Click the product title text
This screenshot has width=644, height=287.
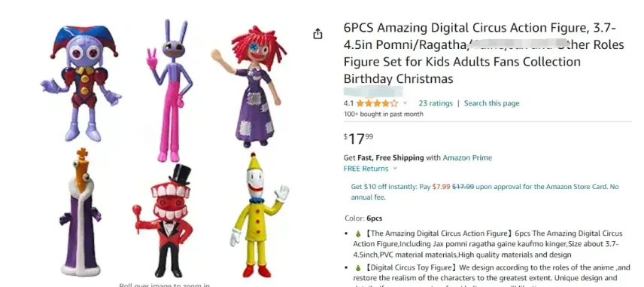484,53
